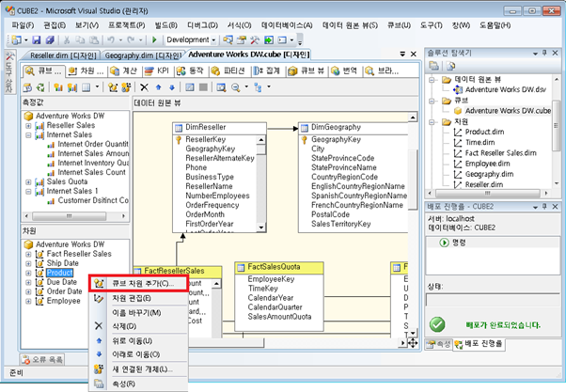Open the File (파일) menu

point(23,25)
